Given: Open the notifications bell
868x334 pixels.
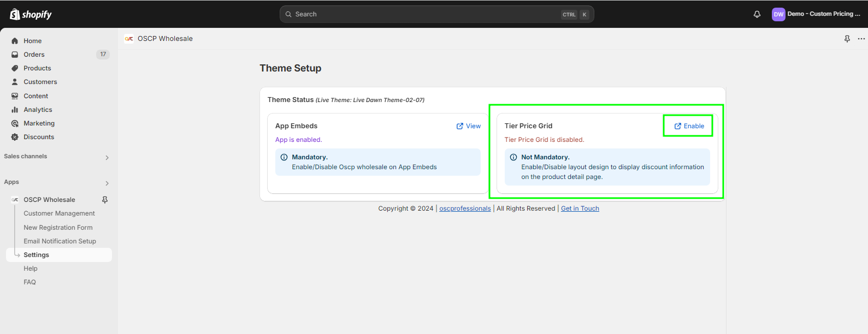Looking at the screenshot, I should (x=757, y=14).
